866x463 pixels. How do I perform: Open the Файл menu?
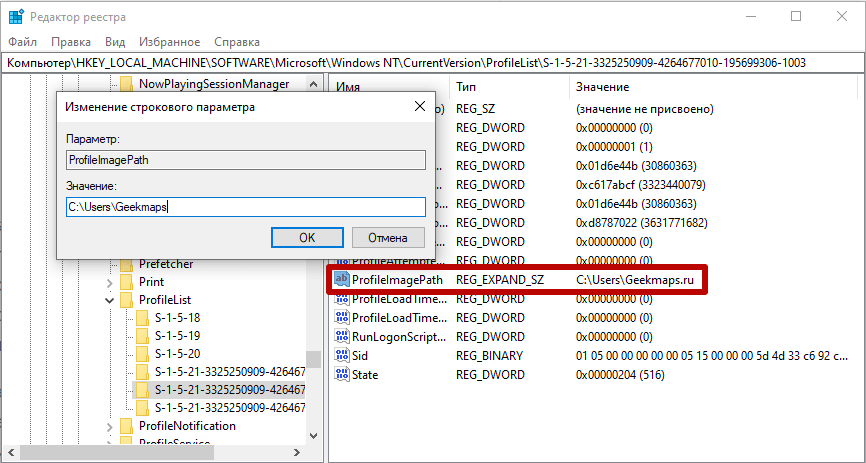point(23,42)
